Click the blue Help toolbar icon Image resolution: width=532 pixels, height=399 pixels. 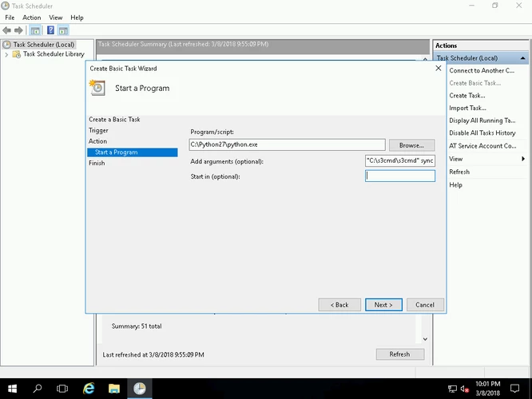point(50,30)
